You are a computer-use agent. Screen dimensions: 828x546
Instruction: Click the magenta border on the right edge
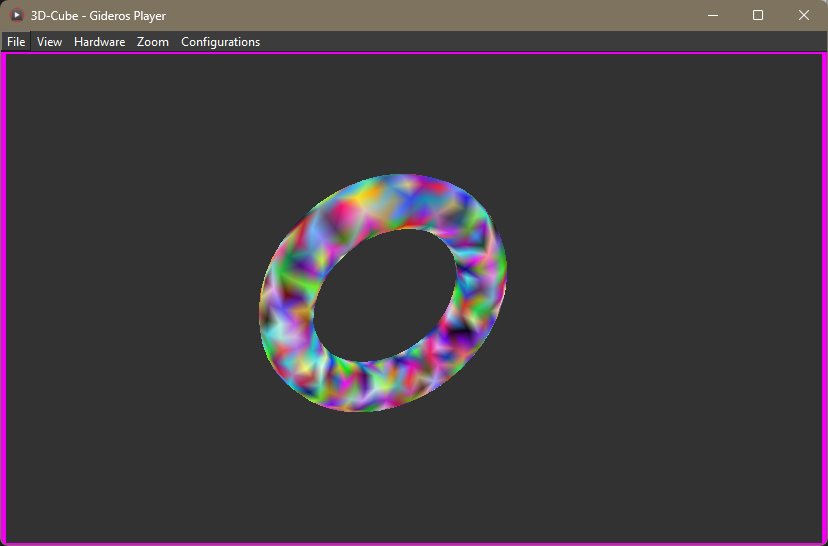[x=825, y=300]
